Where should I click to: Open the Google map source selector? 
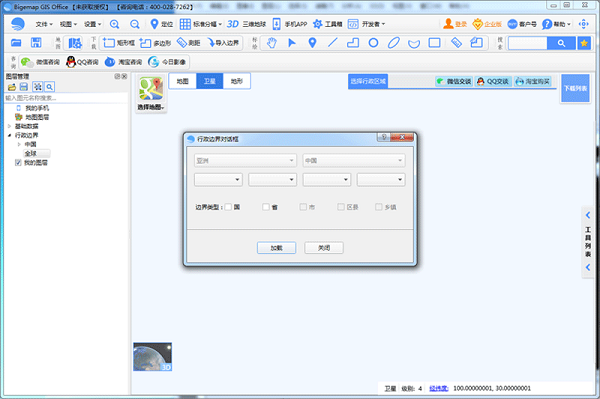tap(151, 93)
